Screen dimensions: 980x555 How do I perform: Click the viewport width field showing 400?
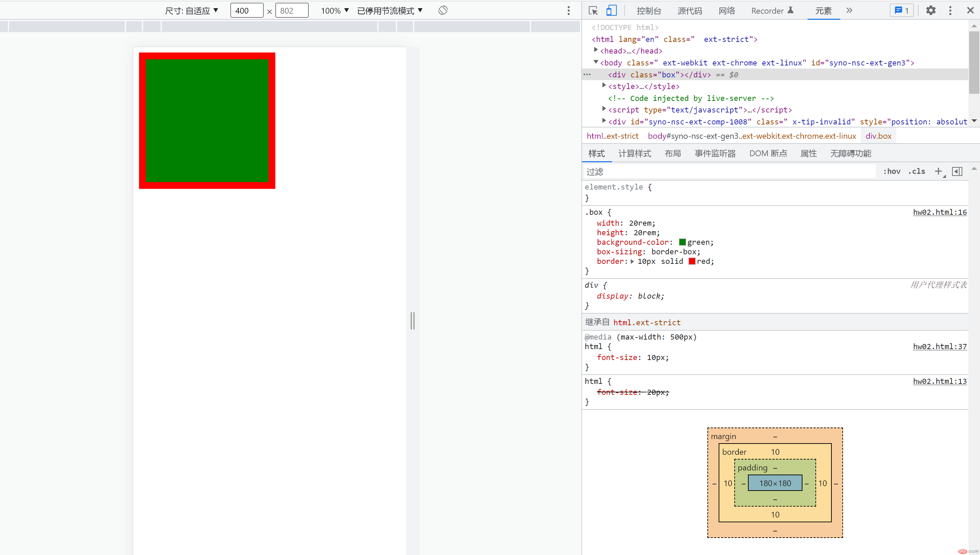tap(246, 11)
